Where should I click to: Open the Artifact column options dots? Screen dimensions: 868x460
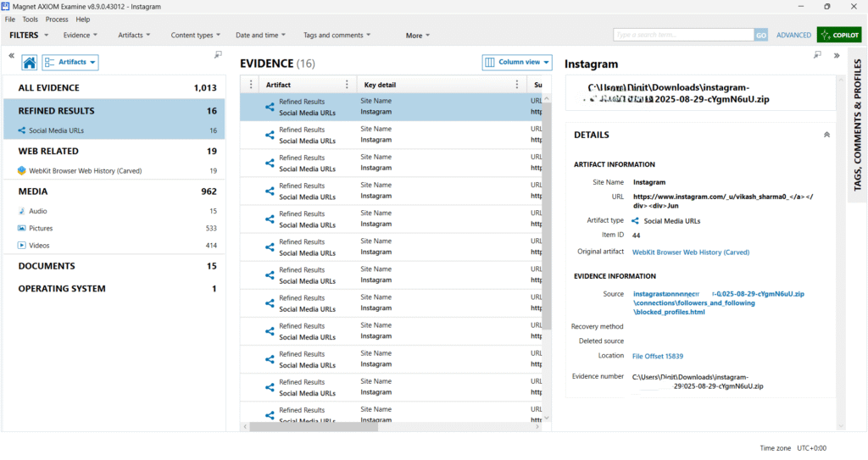tap(347, 84)
